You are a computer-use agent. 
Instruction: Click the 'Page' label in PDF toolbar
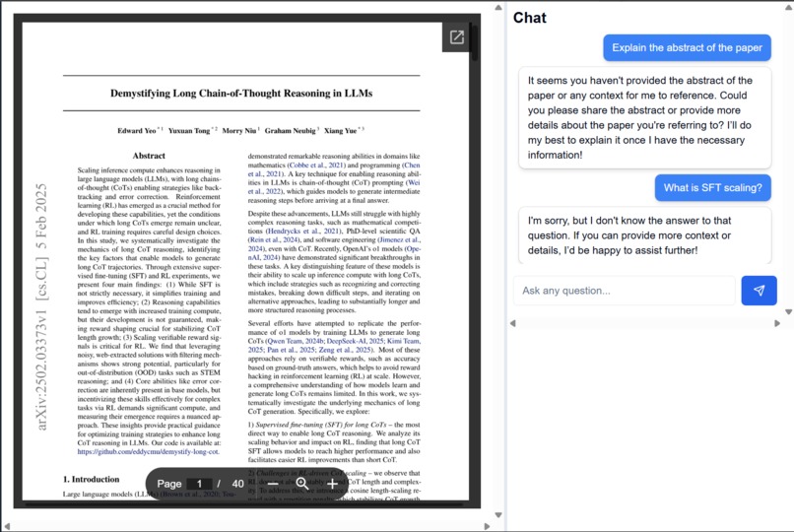tap(169, 484)
